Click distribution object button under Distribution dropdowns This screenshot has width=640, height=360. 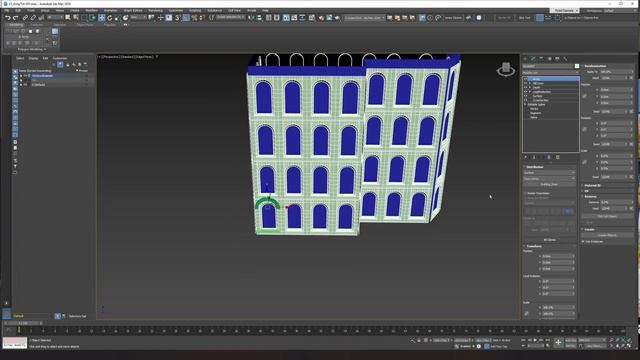click(x=549, y=184)
